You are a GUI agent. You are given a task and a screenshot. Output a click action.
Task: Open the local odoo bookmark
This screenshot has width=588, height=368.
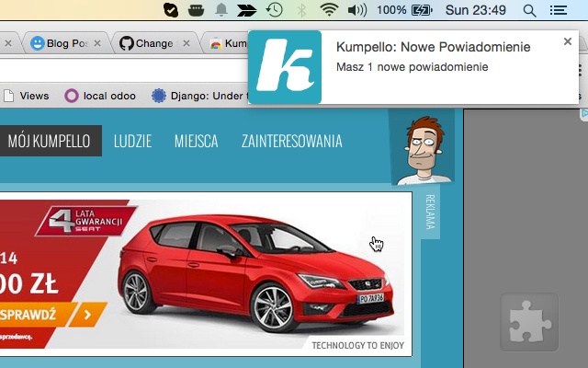click(100, 96)
